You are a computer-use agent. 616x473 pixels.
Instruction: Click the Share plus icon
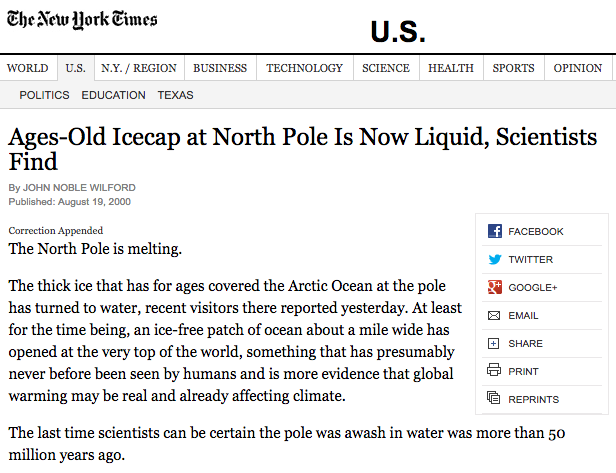click(493, 343)
